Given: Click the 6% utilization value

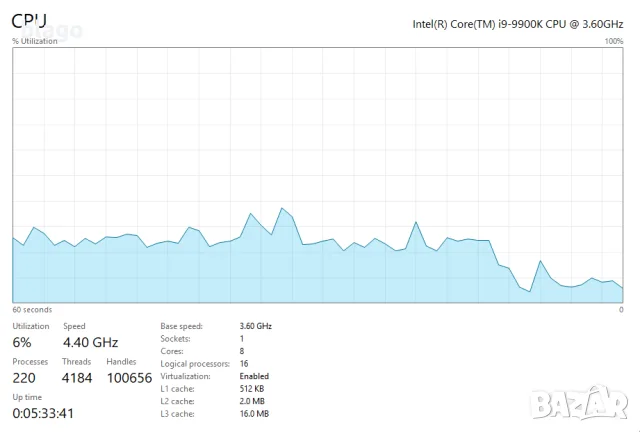Looking at the screenshot, I should 22,342.
